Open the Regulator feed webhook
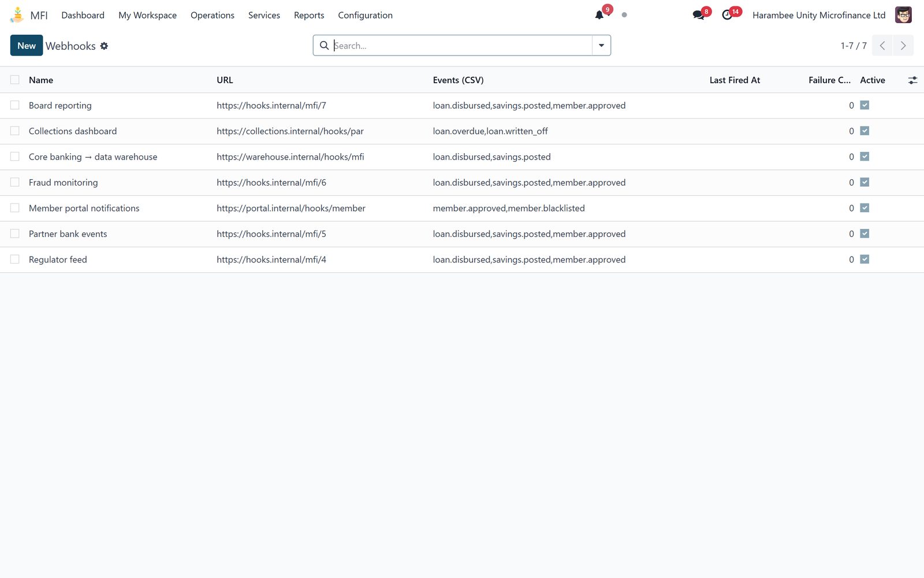 click(58, 260)
